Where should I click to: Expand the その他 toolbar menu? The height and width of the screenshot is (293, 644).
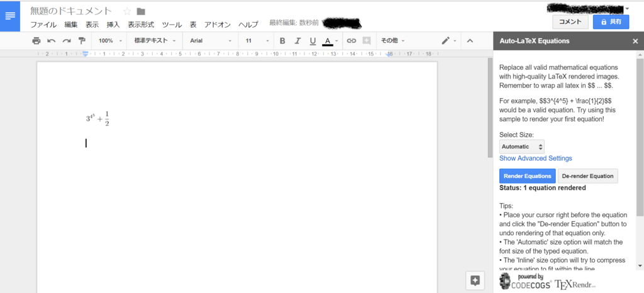pos(392,41)
